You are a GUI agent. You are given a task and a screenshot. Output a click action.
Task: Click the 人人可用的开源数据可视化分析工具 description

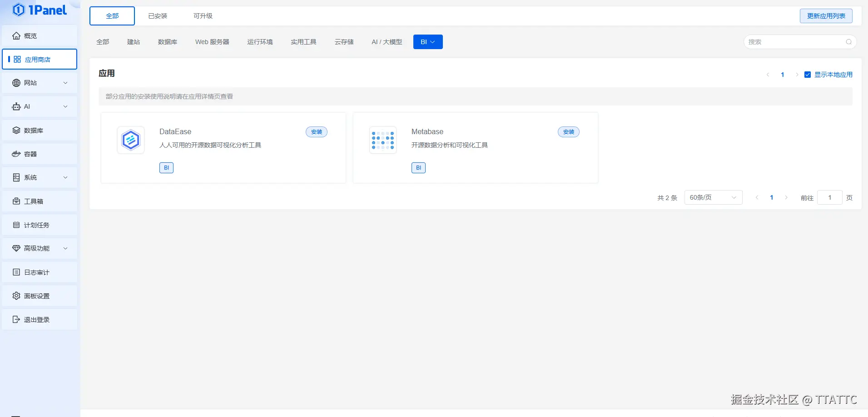210,145
